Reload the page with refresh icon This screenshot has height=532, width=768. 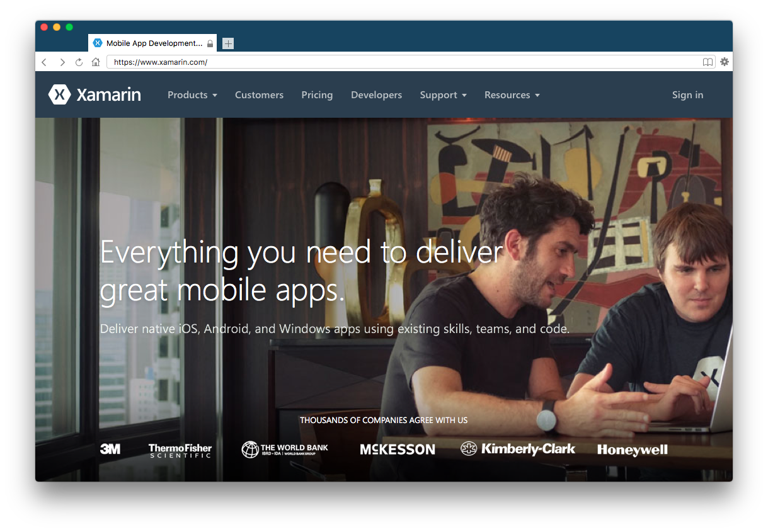79,62
